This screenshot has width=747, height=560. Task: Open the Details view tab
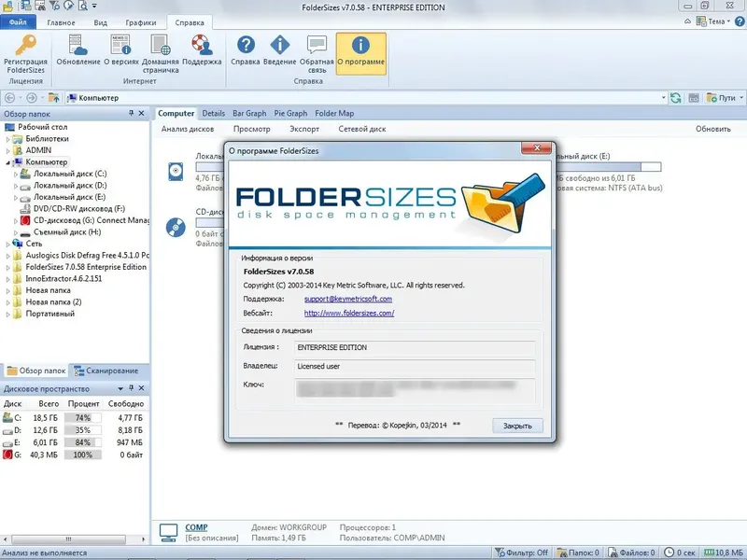(x=214, y=113)
